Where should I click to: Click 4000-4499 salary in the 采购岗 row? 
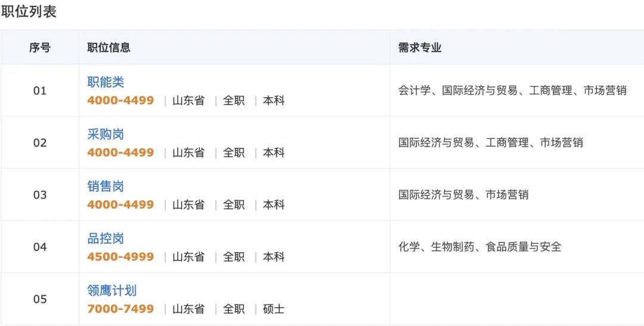[120, 153]
